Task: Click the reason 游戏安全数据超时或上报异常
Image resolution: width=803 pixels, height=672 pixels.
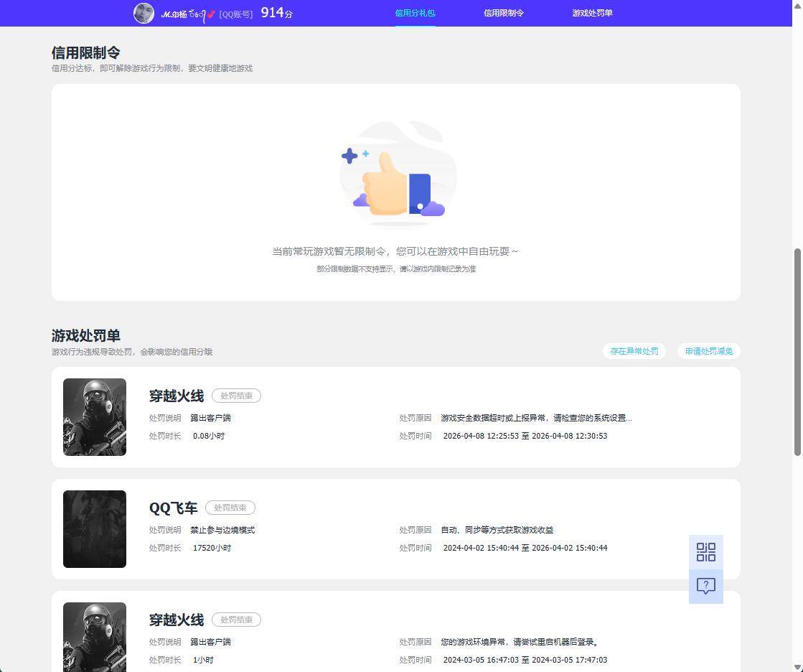Action: coord(536,418)
